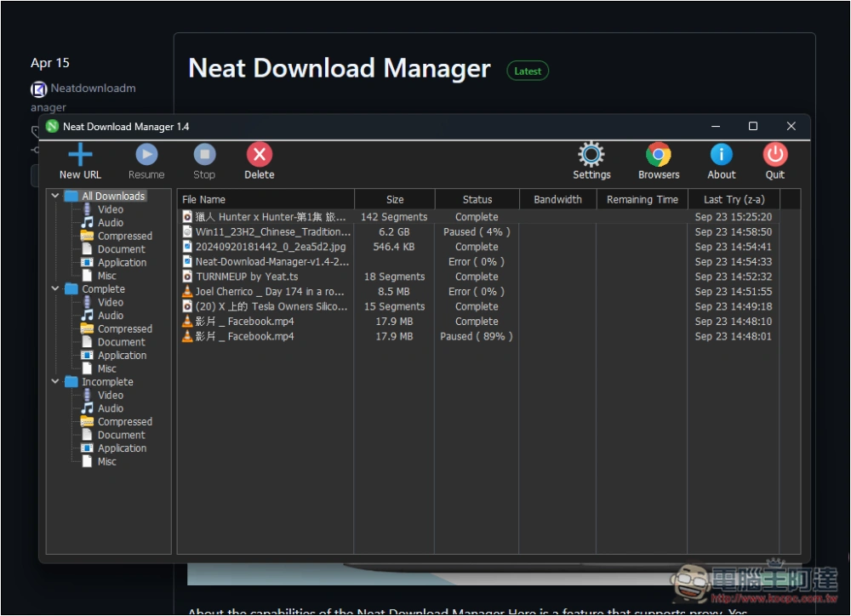Click the red Delete icon
Image resolution: width=851 pixels, height=616 pixels.
(x=259, y=155)
